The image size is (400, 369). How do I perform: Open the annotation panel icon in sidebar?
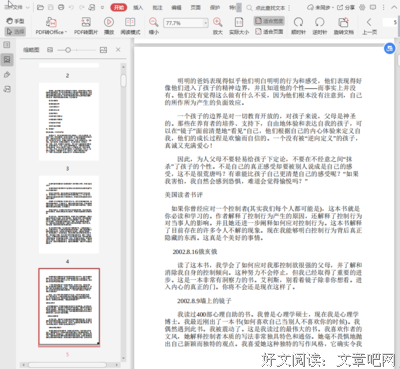coord(7,75)
